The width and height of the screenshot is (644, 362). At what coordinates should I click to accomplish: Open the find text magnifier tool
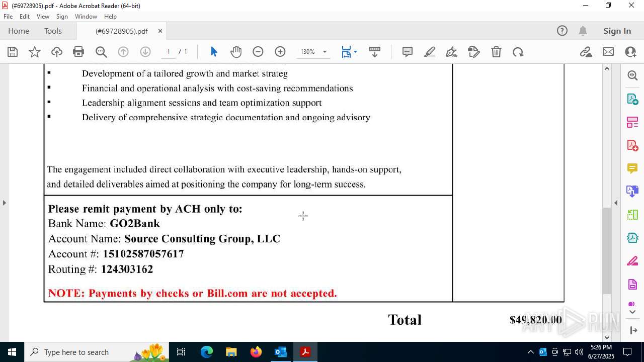click(101, 52)
